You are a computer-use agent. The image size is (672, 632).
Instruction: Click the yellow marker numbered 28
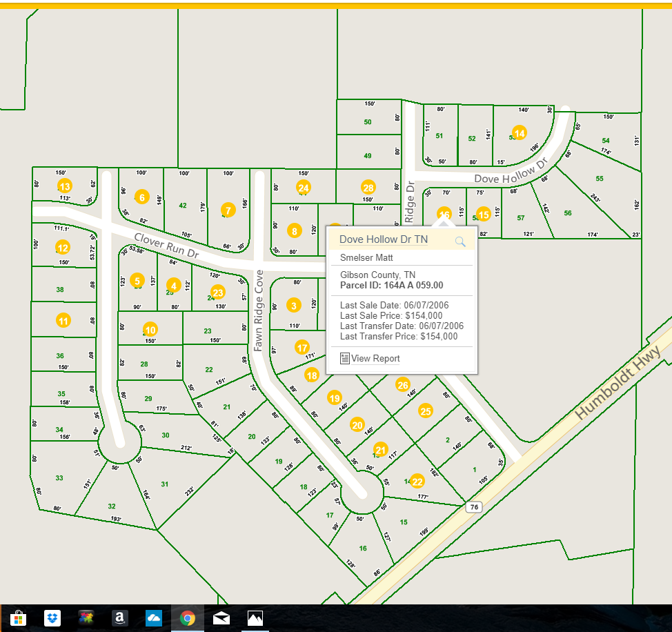[368, 187]
